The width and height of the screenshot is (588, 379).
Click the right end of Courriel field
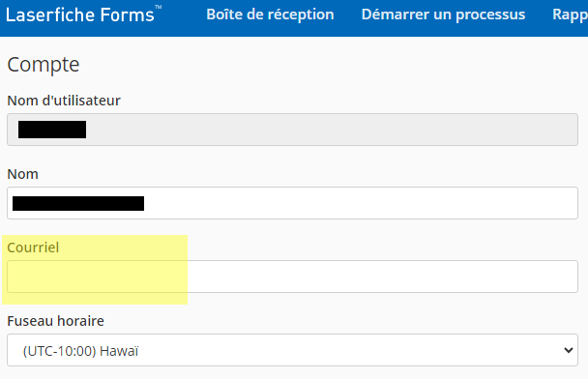pos(563,277)
